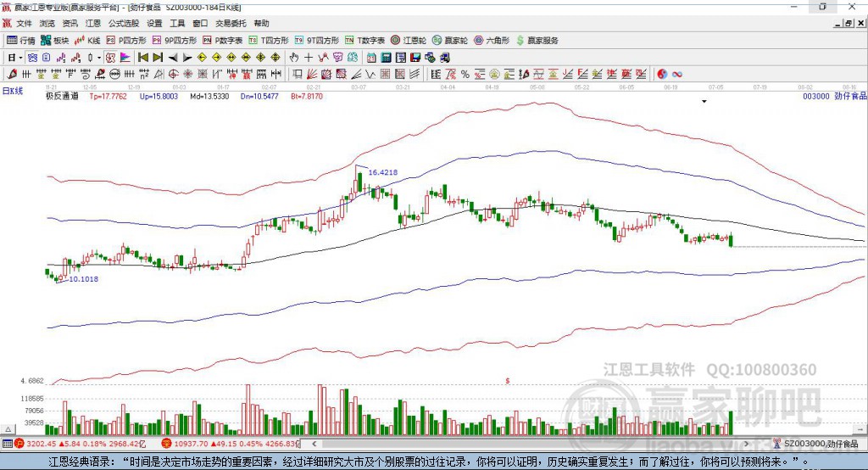Open the 工具 menu

pos(177,23)
